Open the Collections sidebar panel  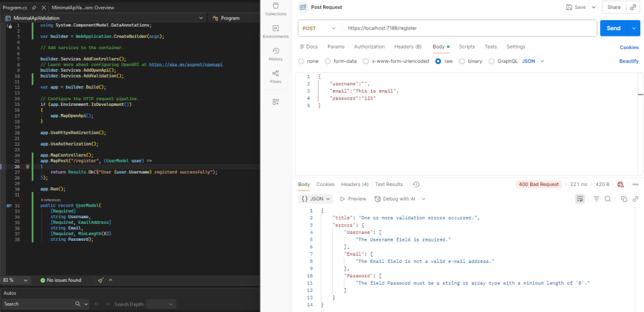[275, 8]
